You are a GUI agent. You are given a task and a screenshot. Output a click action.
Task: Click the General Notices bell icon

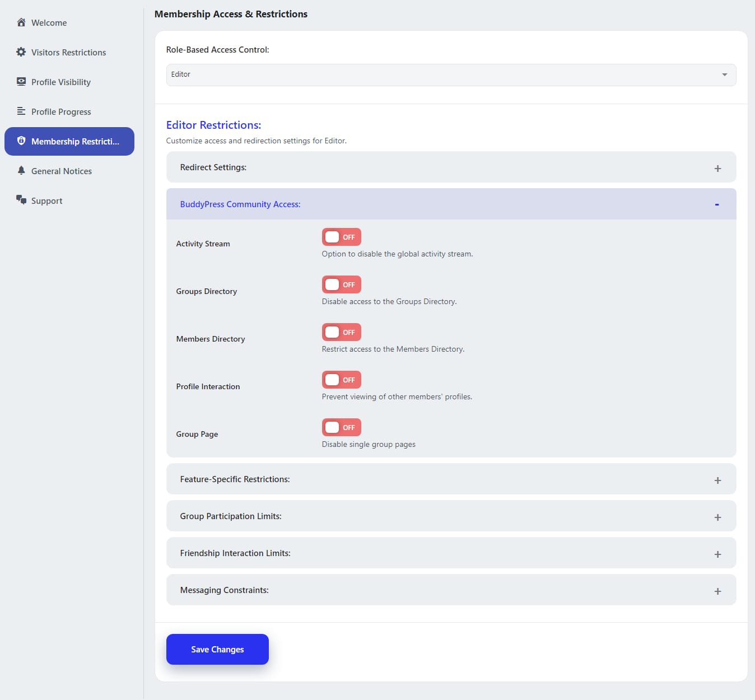[21, 171]
